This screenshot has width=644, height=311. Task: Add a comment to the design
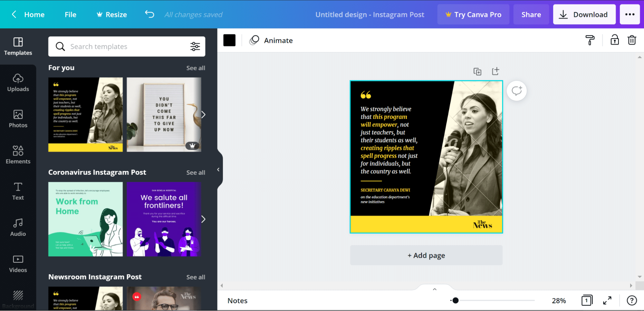517,91
